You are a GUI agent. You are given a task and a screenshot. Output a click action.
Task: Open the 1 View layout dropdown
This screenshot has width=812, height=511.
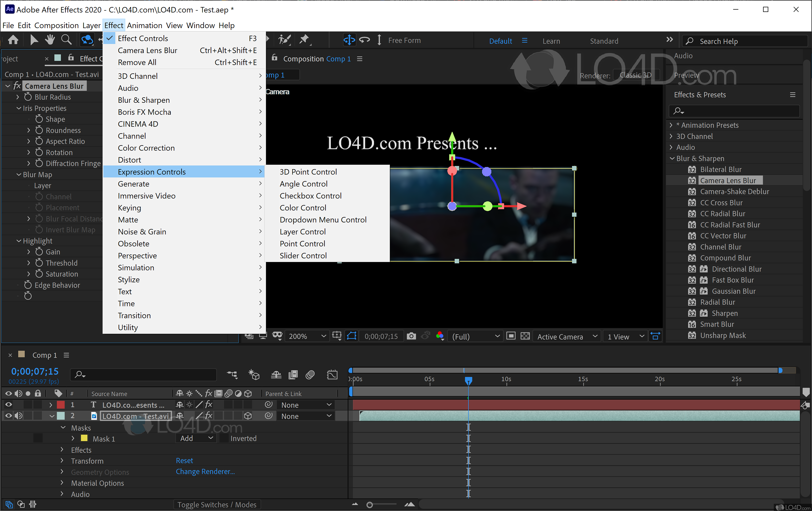pos(625,336)
